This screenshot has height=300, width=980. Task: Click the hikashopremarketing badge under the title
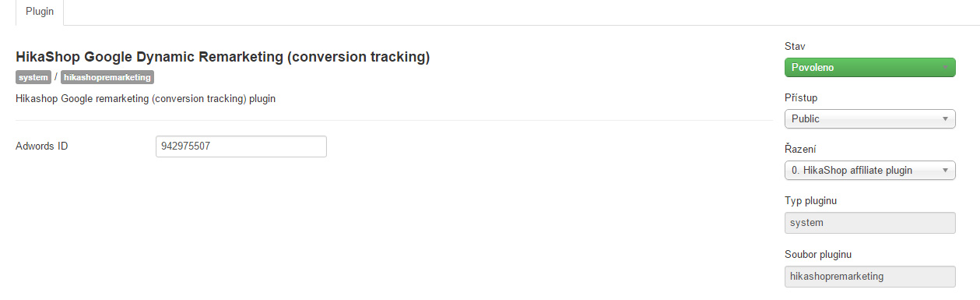(x=107, y=77)
